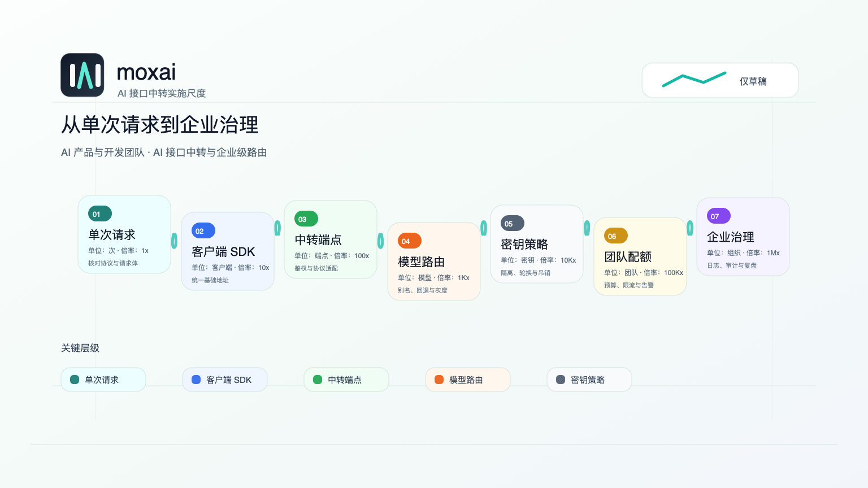
Task: Click the text 鉴权与协议适配
Action: 316,268
